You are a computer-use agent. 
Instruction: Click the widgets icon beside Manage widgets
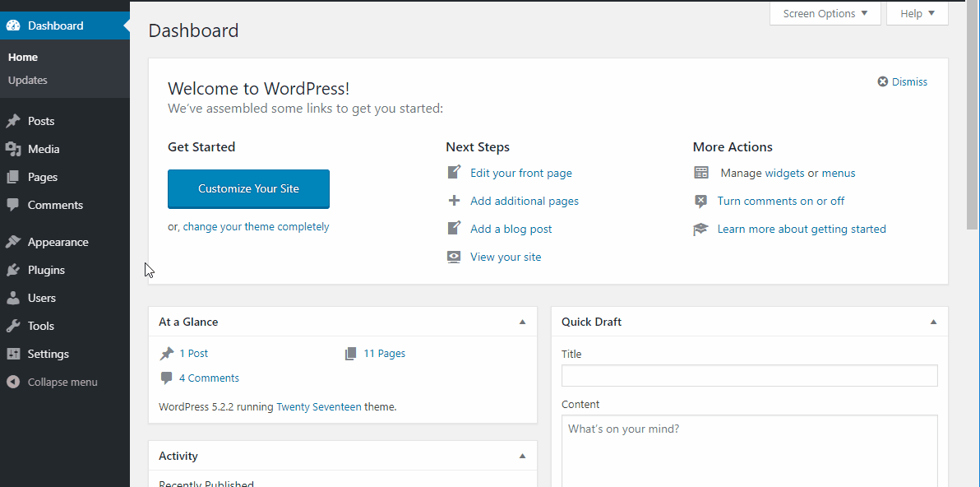click(x=701, y=174)
